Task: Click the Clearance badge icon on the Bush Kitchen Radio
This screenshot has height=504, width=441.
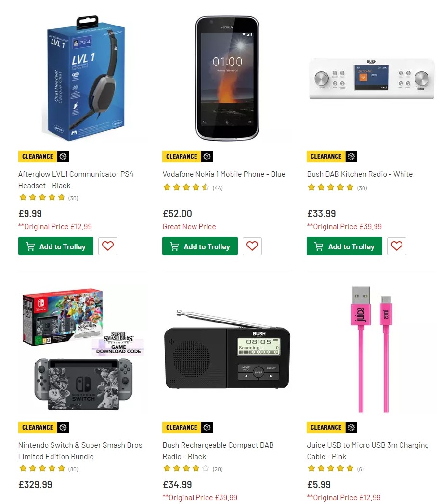Action: tap(351, 156)
